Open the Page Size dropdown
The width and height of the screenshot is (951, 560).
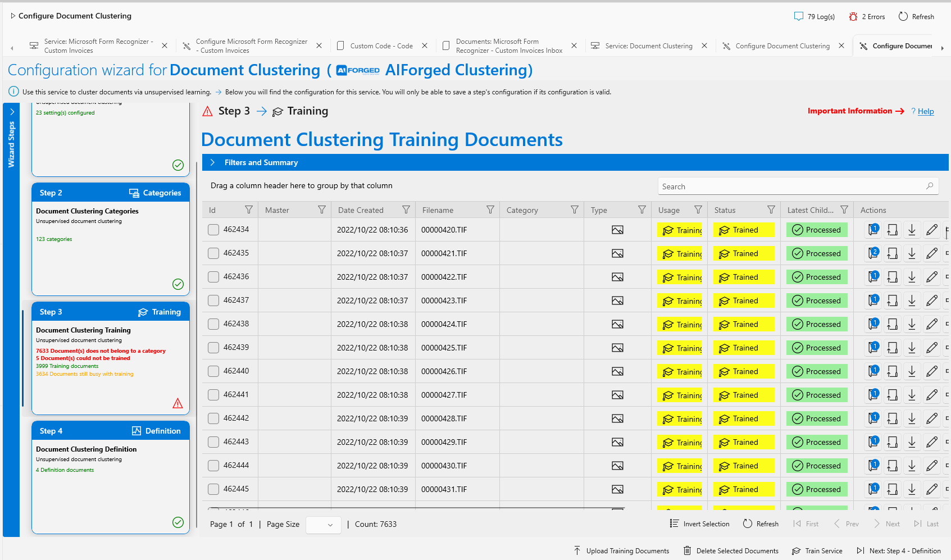click(x=324, y=525)
